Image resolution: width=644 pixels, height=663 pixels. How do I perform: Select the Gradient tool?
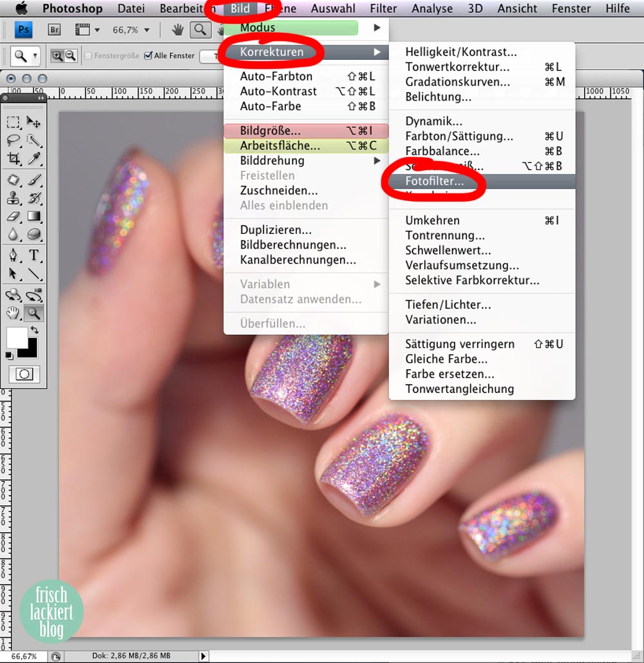(x=33, y=216)
